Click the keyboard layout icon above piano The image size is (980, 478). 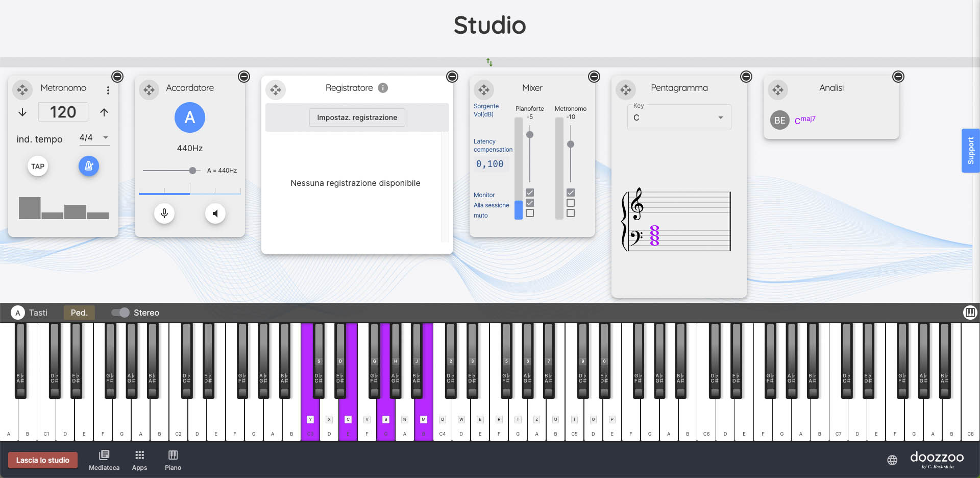pos(970,313)
